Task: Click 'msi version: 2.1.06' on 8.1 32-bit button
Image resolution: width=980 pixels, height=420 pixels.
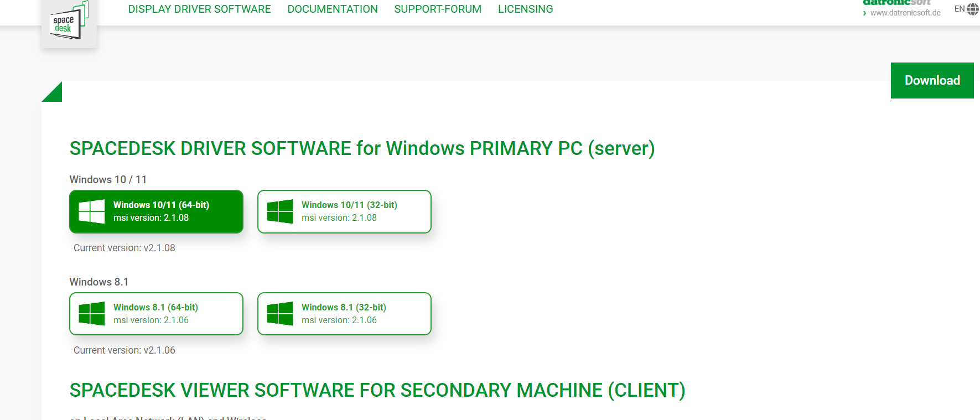Action: pos(339,320)
